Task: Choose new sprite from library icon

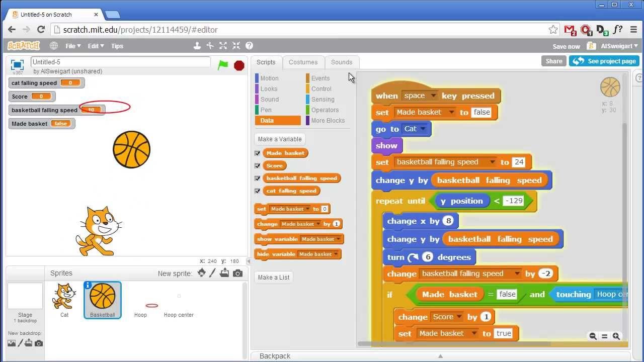Action: (x=201, y=273)
